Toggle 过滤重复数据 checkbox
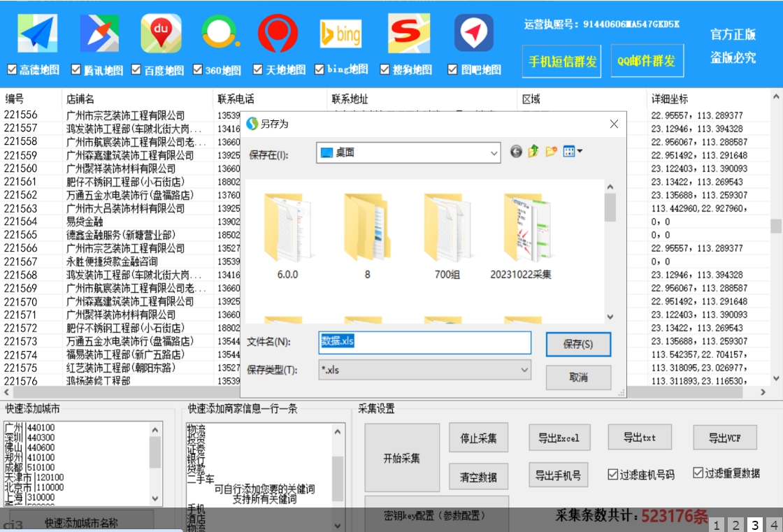Viewport: 783px width, 532px height. (x=698, y=473)
